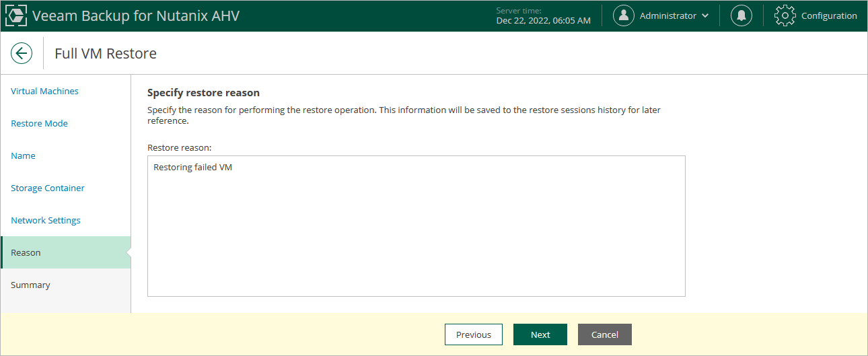This screenshot has height=356, width=868.
Task: Select the Network Settings step
Action: pos(45,220)
